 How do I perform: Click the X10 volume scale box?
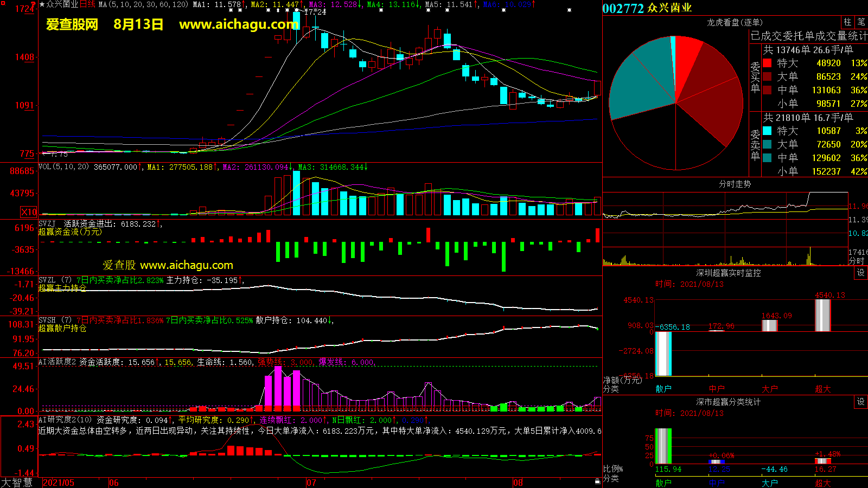pyautogui.click(x=29, y=212)
